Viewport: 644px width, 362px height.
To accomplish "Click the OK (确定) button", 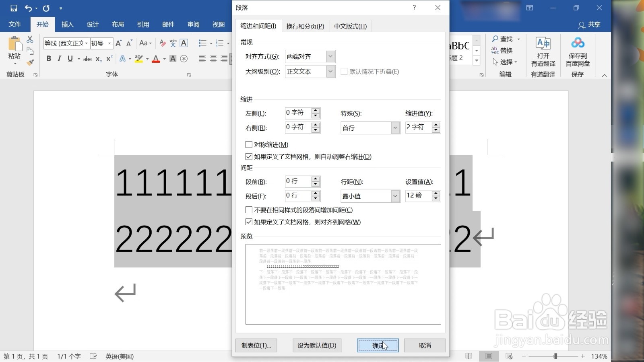I will [x=378, y=346].
